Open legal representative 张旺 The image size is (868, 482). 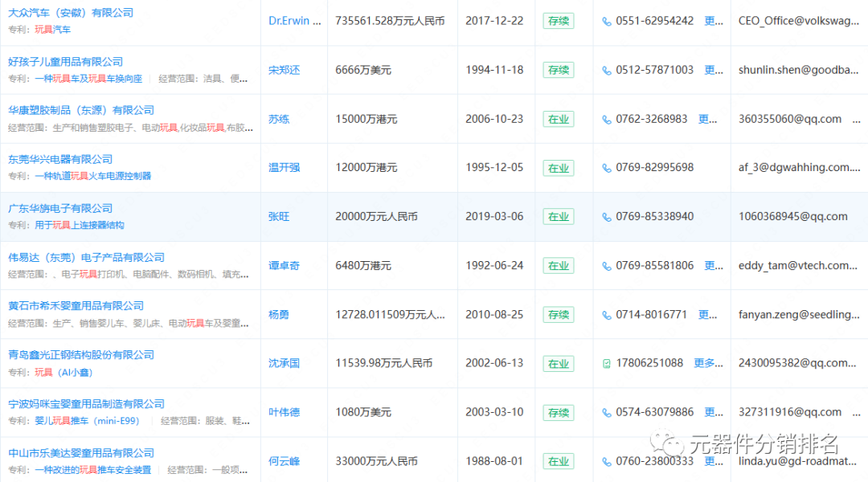[x=279, y=216]
